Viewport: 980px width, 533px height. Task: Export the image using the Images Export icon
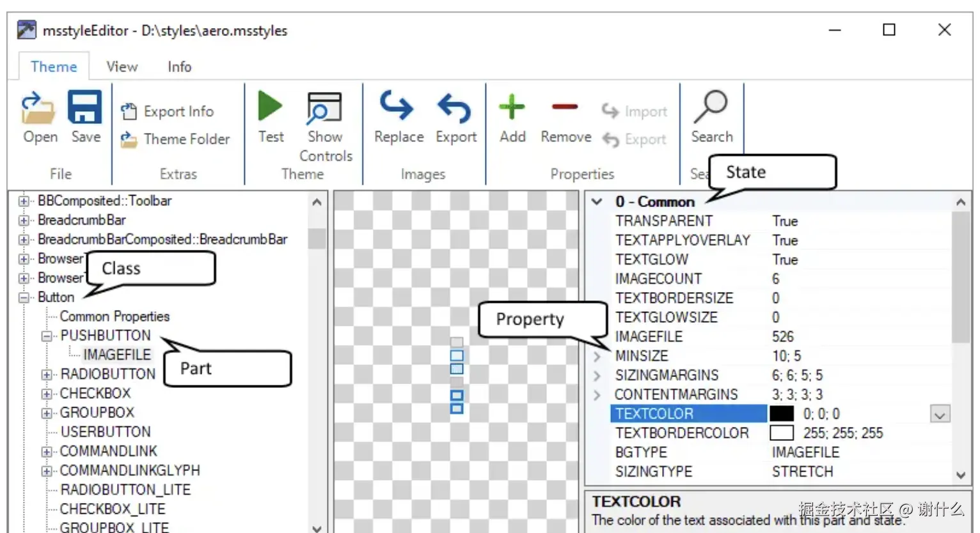[x=455, y=107]
